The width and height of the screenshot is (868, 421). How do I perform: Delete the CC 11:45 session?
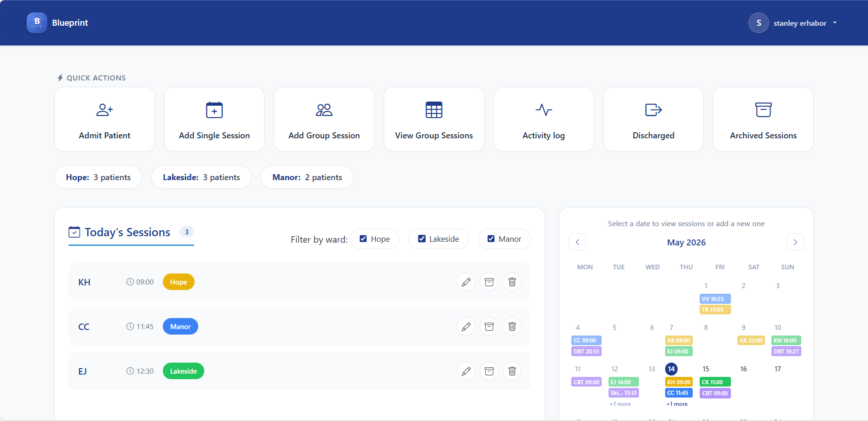512,327
